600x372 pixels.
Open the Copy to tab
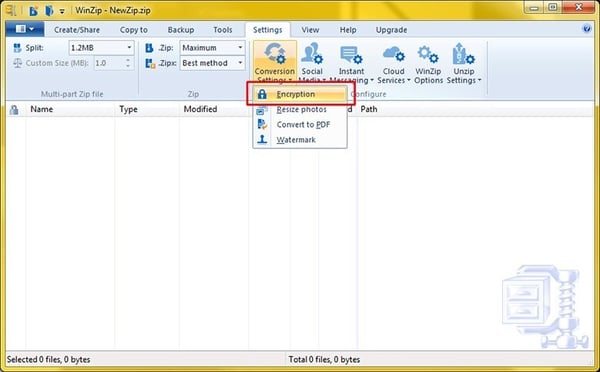[134, 30]
